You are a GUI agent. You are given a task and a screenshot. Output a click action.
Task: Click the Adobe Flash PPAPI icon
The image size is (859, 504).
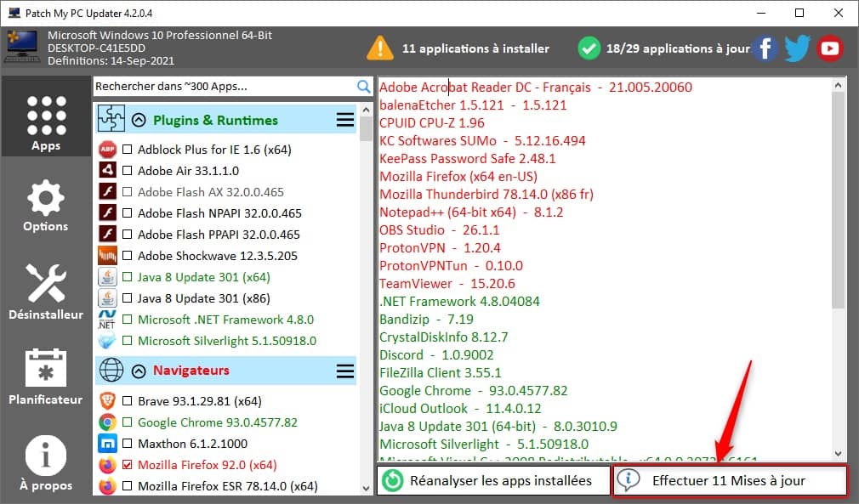pos(107,235)
